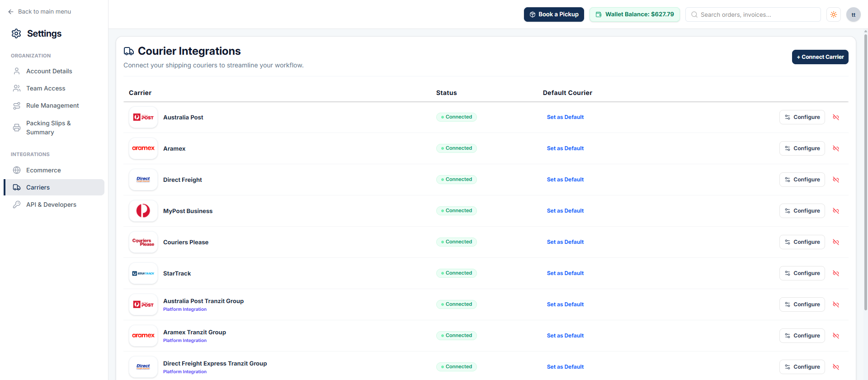Open the user avatar menu 'tt'
This screenshot has height=380, width=868.
pos(854,14)
